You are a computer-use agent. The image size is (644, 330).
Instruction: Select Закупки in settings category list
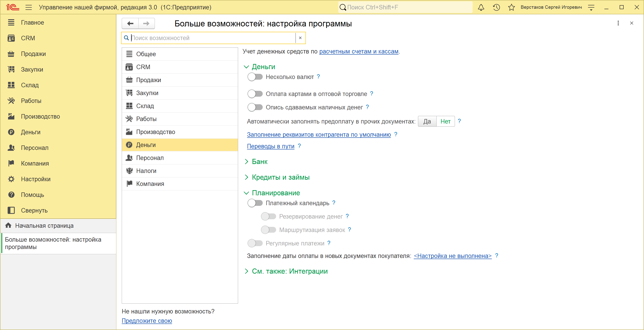click(x=180, y=93)
